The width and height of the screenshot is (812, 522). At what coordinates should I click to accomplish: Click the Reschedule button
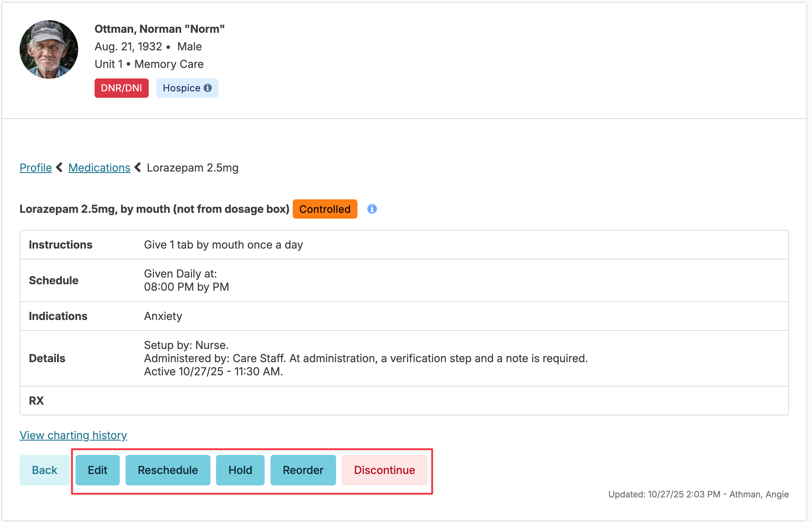(x=168, y=470)
